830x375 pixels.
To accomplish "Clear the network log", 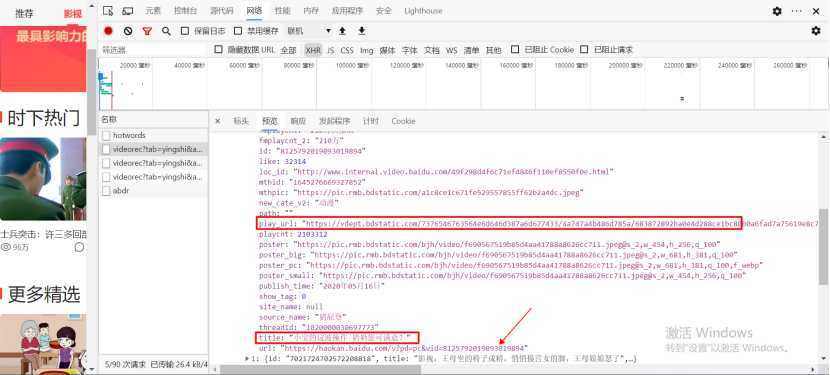I will pyautogui.click(x=128, y=31).
